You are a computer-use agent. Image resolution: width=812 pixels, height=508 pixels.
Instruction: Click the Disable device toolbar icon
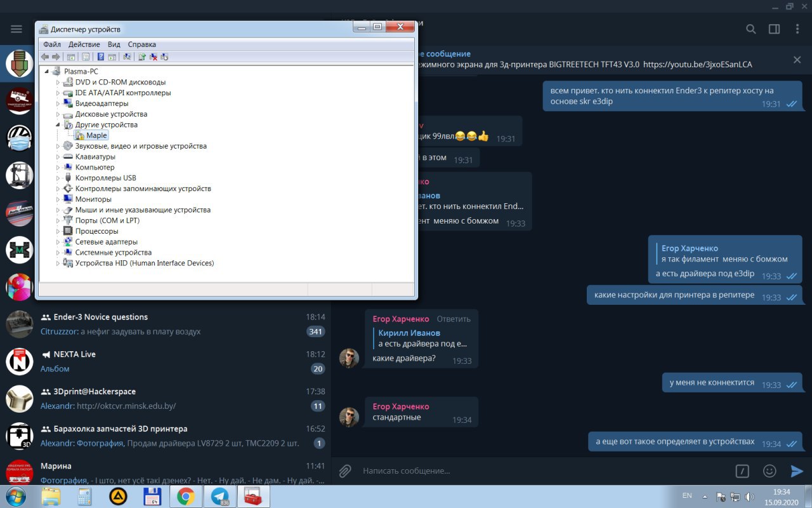[164, 57]
